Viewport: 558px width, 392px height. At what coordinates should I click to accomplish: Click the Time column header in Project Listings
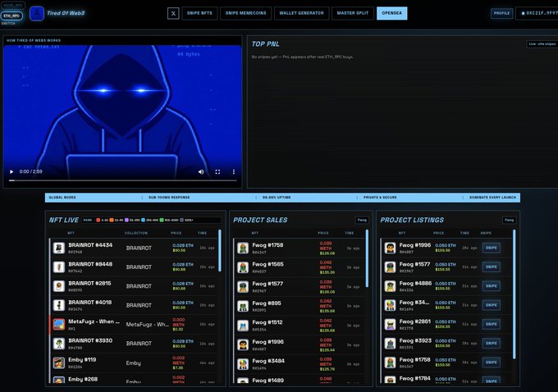(x=464, y=233)
